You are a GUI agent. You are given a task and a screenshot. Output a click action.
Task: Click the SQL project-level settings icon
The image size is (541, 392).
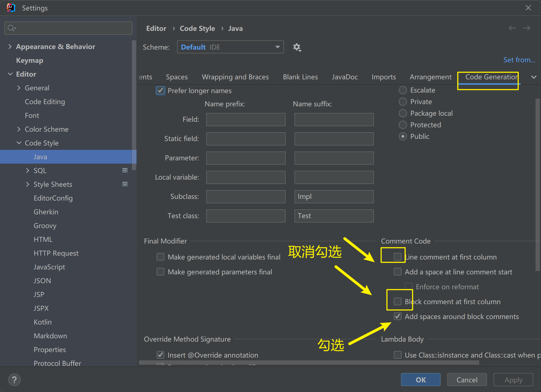(x=125, y=171)
